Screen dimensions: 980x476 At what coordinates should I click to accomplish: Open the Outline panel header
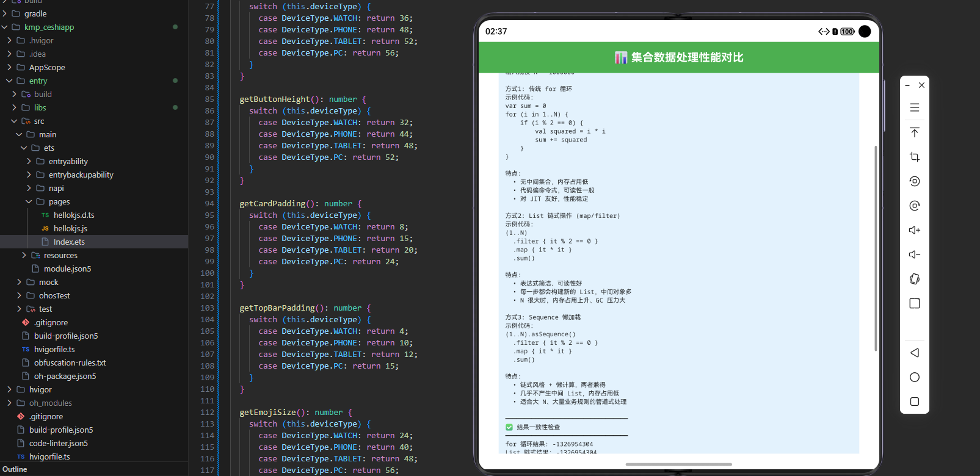pos(94,469)
